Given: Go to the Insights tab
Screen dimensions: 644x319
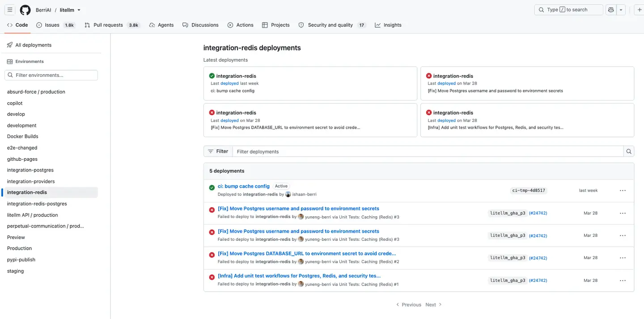Looking at the screenshot, I should click(388, 25).
